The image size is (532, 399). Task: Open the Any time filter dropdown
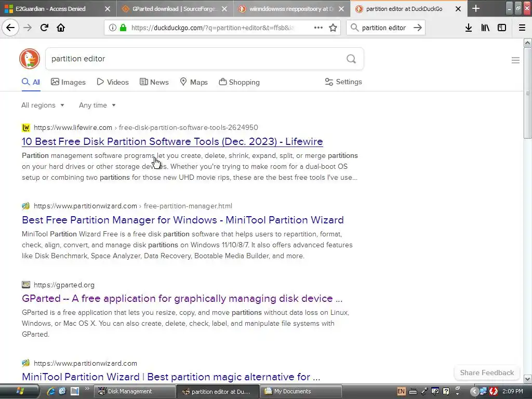point(97,105)
